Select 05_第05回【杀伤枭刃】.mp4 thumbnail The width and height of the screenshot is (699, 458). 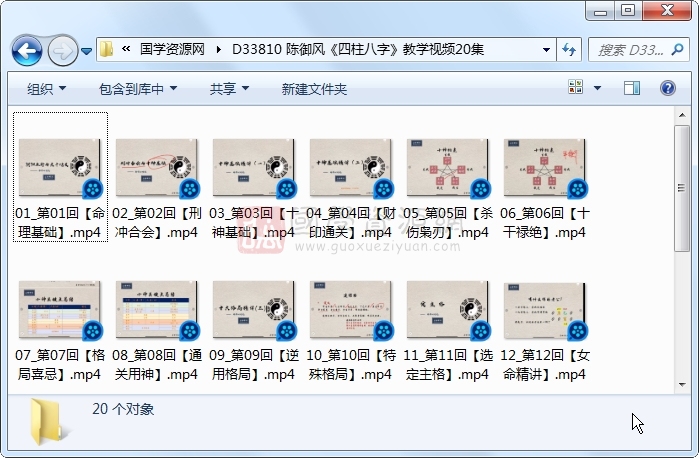pyautogui.click(x=448, y=168)
